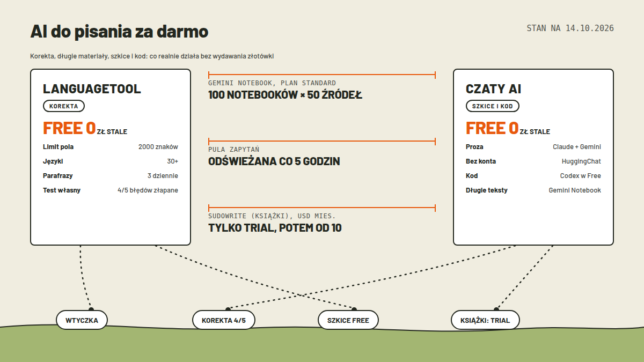Click the "Kod" row label
644x362 pixels.
(472, 175)
